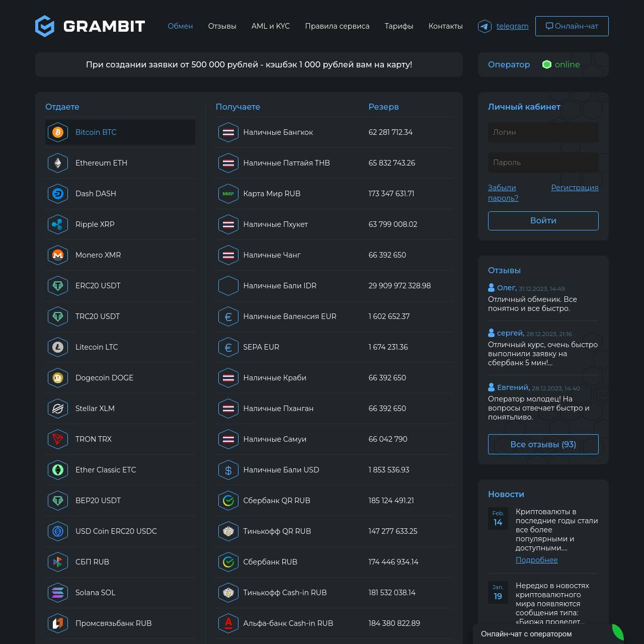Click the Jan. 19 news date badge
The height and width of the screenshot is (644, 644).
[498, 592]
